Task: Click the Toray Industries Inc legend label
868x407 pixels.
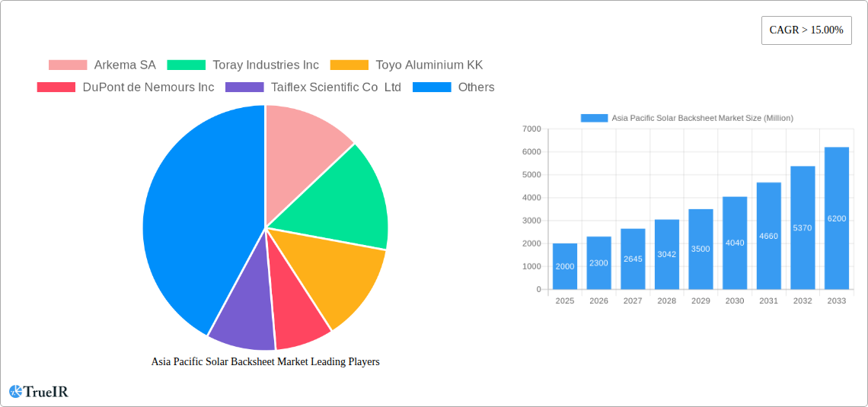Action: pos(266,65)
